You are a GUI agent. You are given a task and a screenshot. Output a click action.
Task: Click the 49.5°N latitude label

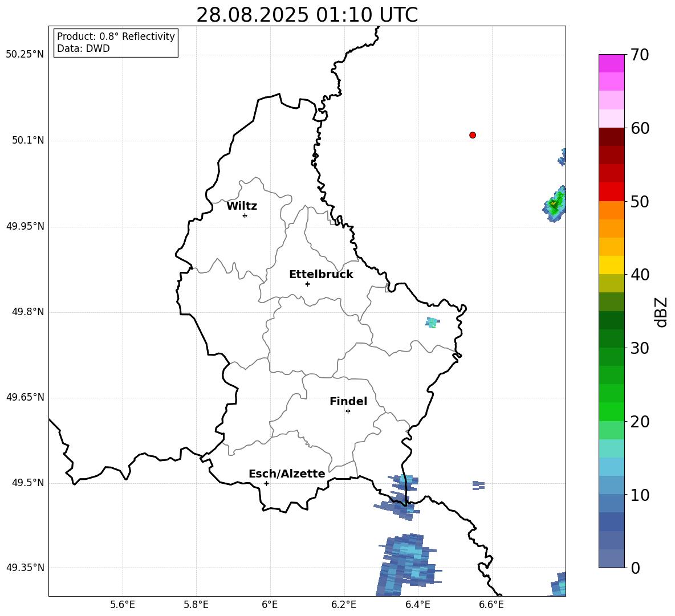point(28,483)
